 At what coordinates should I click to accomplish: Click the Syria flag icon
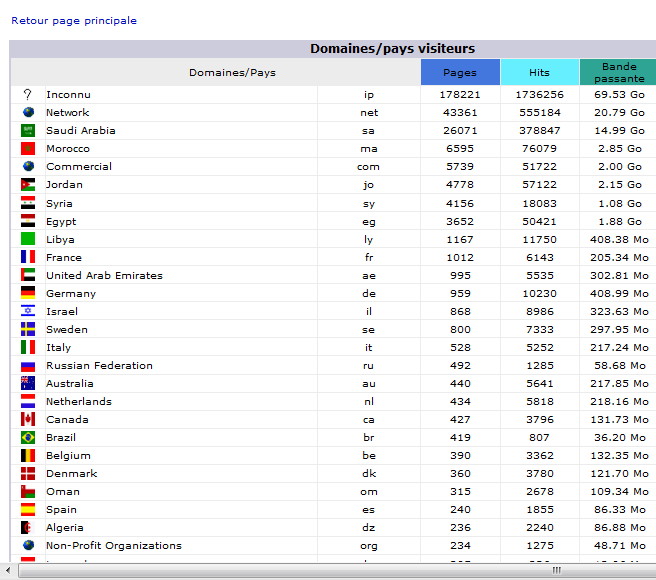[x=28, y=203]
